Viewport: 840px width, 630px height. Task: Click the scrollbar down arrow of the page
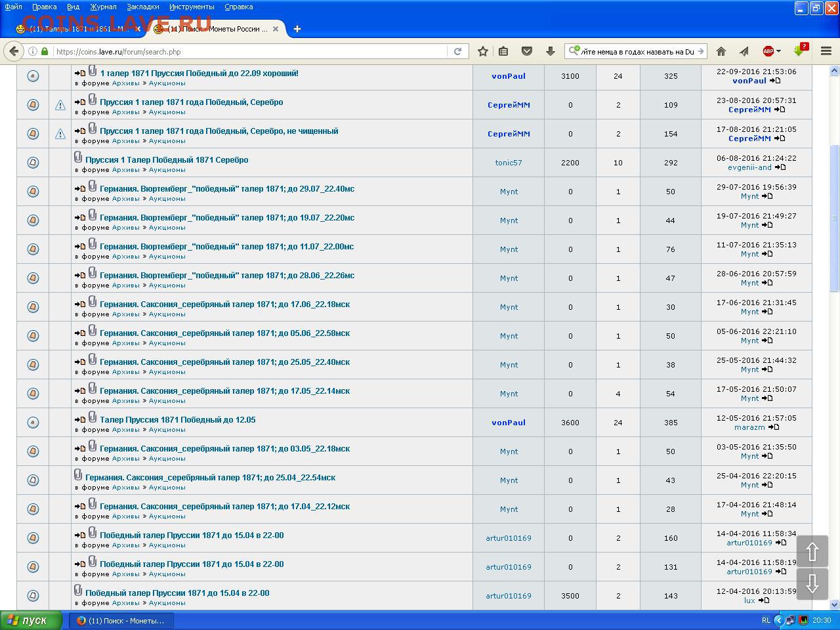click(x=835, y=604)
